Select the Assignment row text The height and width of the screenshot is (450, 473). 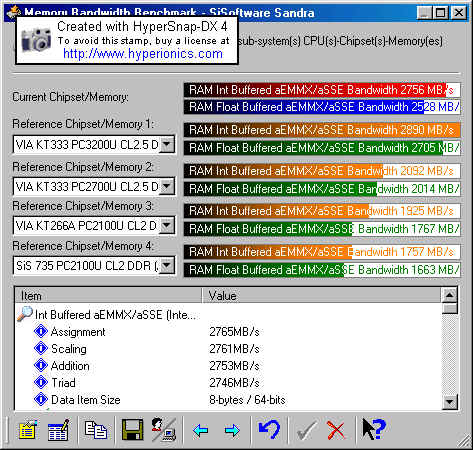pyautogui.click(x=78, y=332)
